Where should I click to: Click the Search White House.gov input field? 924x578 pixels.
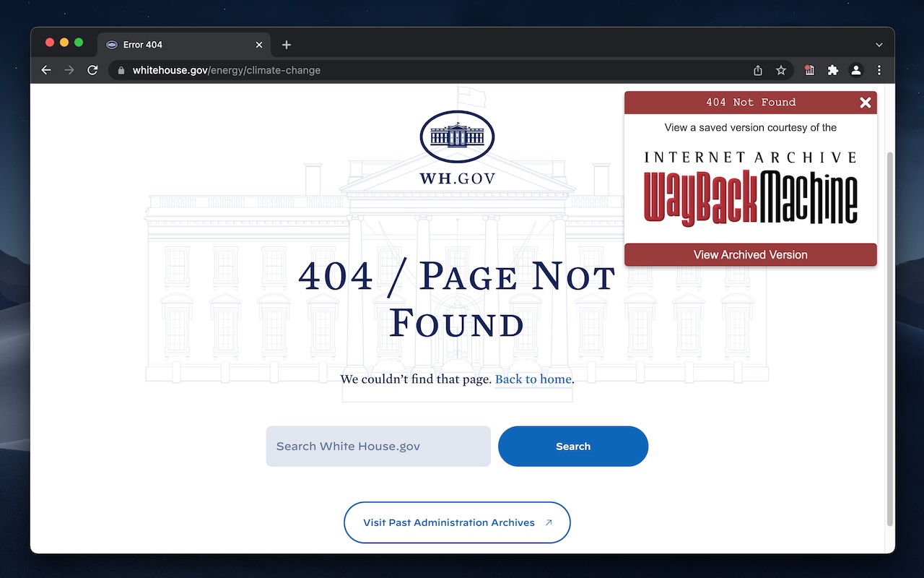(378, 446)
